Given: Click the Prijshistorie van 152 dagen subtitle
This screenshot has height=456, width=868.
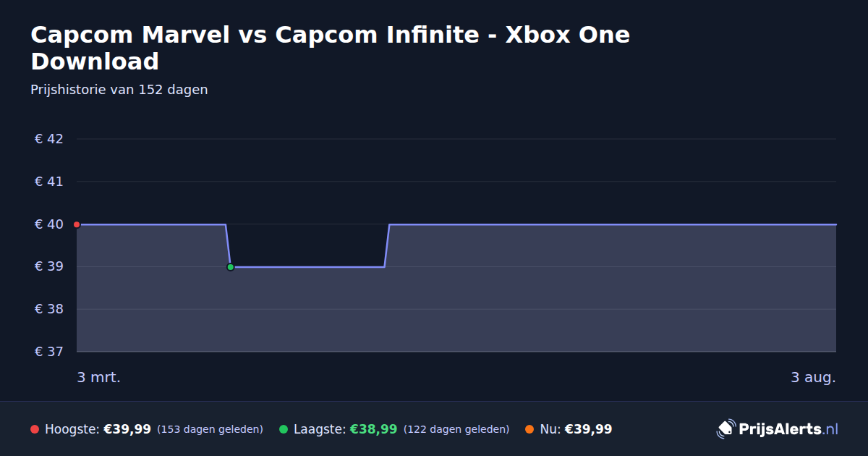Looking at the screenshot, I should 119,90.
